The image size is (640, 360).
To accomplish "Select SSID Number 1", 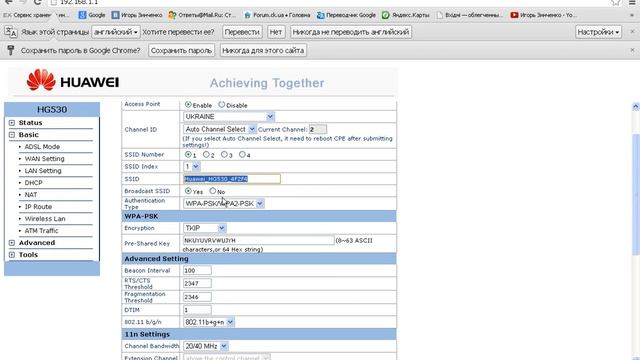I will (188, 155).
